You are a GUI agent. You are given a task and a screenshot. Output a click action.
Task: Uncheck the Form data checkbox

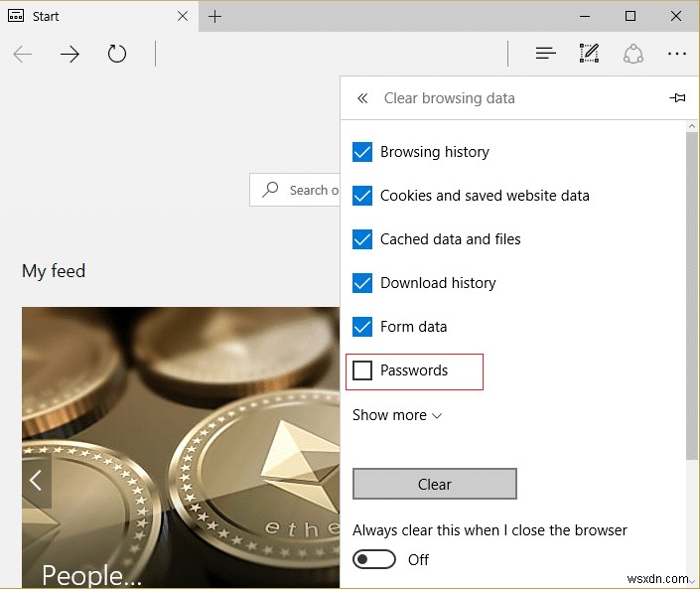[x=362, y=327]
